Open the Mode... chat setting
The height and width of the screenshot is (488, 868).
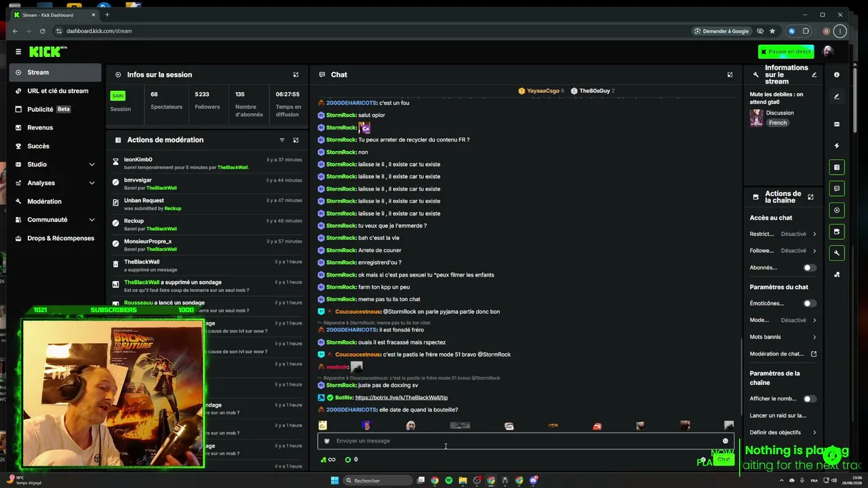[783, 321]
